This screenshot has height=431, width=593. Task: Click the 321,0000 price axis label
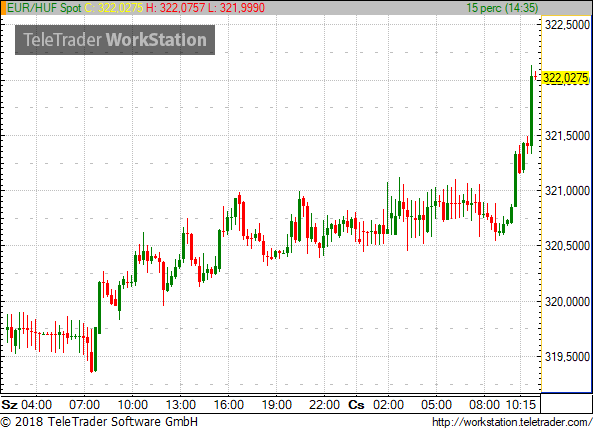point(567,191)
